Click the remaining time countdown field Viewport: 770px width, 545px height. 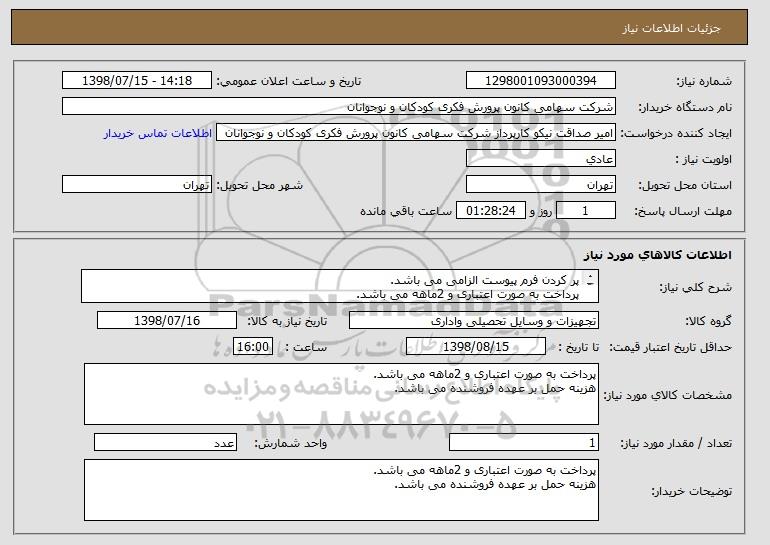coord(491,211)
